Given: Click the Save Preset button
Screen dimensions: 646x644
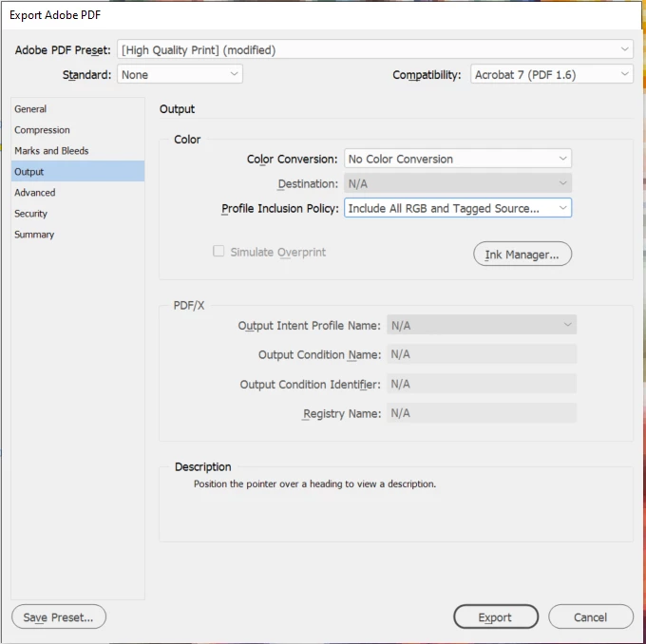Looking at the screenshot, I should 59,616.
